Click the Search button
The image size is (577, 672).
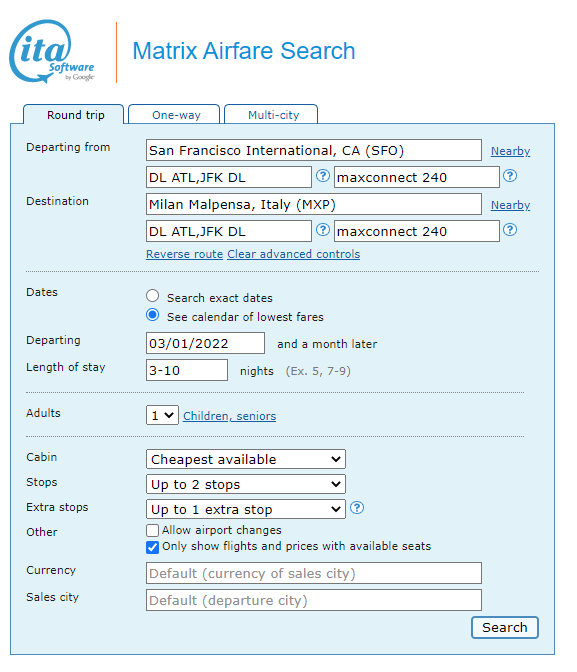pos(505,627)
